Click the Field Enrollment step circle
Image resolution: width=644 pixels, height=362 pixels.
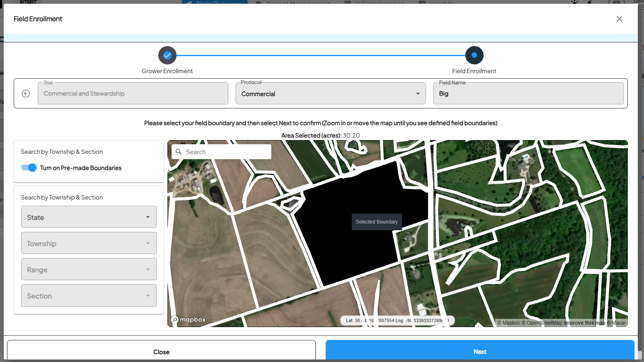click(x=474, y=55)
